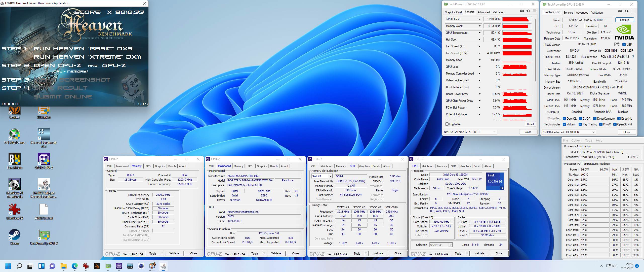Click Close in CPU-Z SPD window
The height and width of the screenshot is (272, 644).
[x=398, y=253]
